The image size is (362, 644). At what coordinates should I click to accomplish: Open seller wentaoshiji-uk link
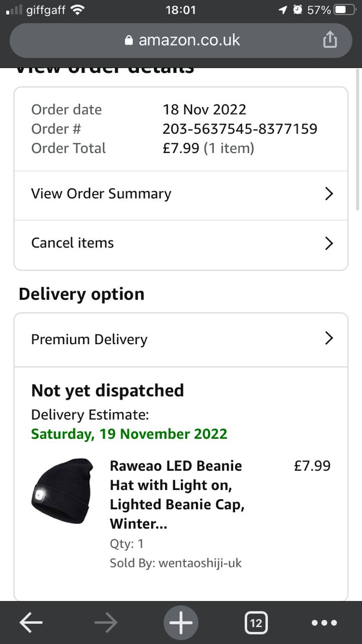point(200,563)
